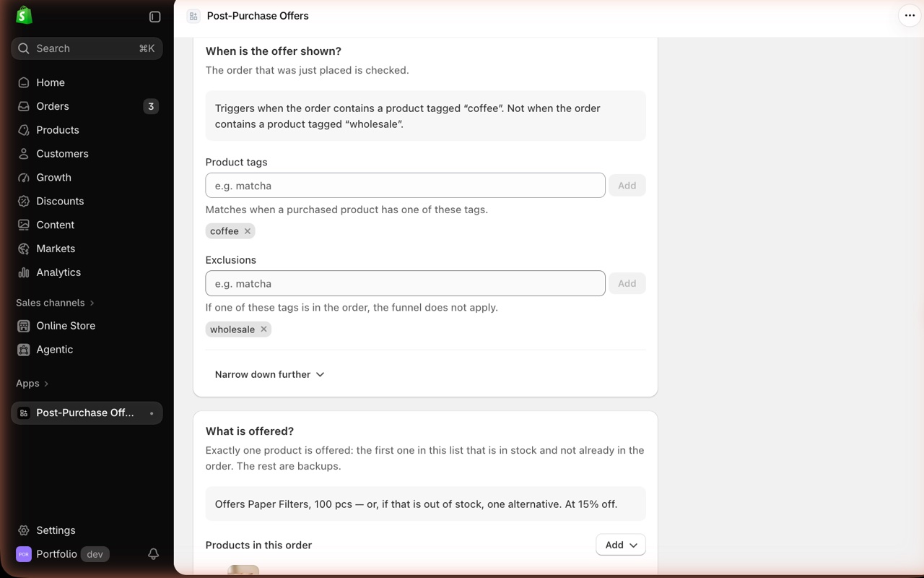
Task: Remove the coffee tag
Action: click(x=247, y=231)
